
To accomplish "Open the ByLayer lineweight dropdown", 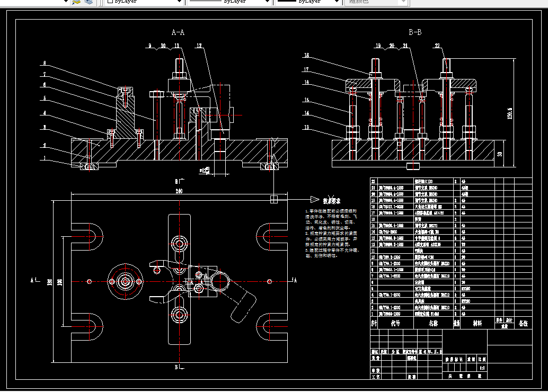I will pos(308,2).
